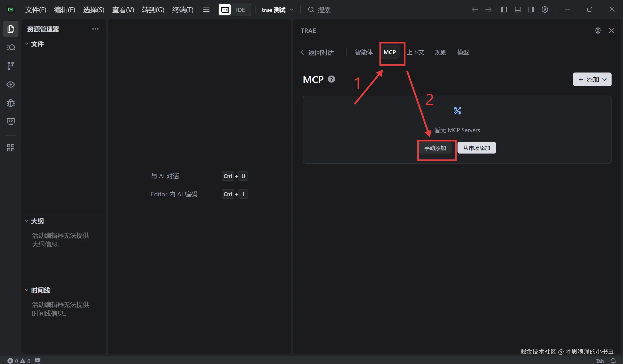
Task: Open the Run and Debug bug icon
Action: coord(11,103)
